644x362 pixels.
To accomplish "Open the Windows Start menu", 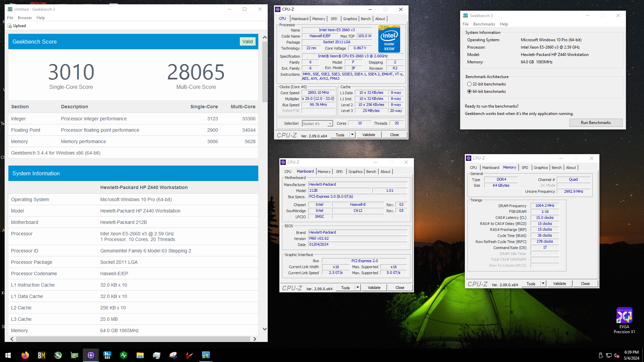I will 8,355.
